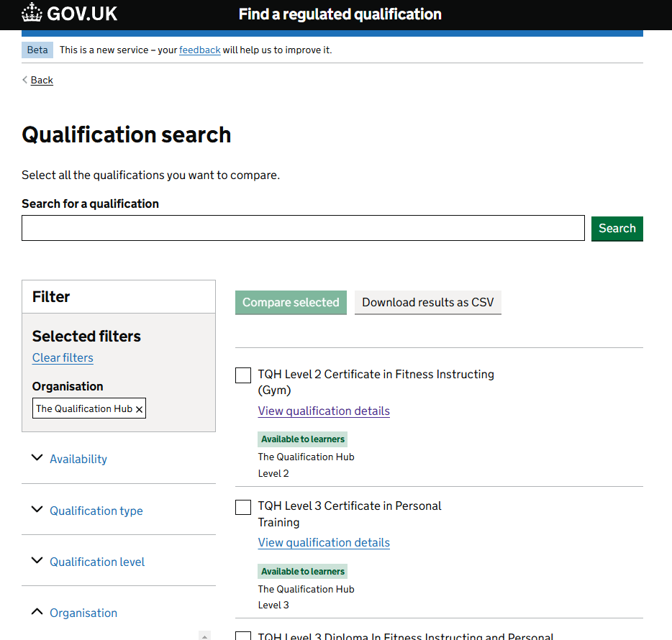Expand the Qualification type filter
Screen dimensions: 672x640
(x=96, y=511)
